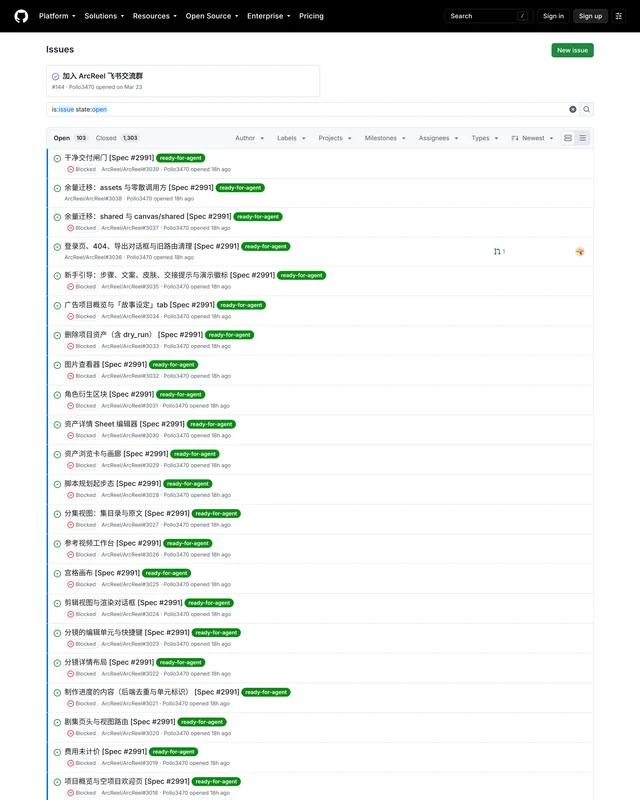Image resolution: width=640 pixels, height=800 pixels.
Task: Open issue 分镜的编辑单元与快捷键
Action: pos(127,633)
